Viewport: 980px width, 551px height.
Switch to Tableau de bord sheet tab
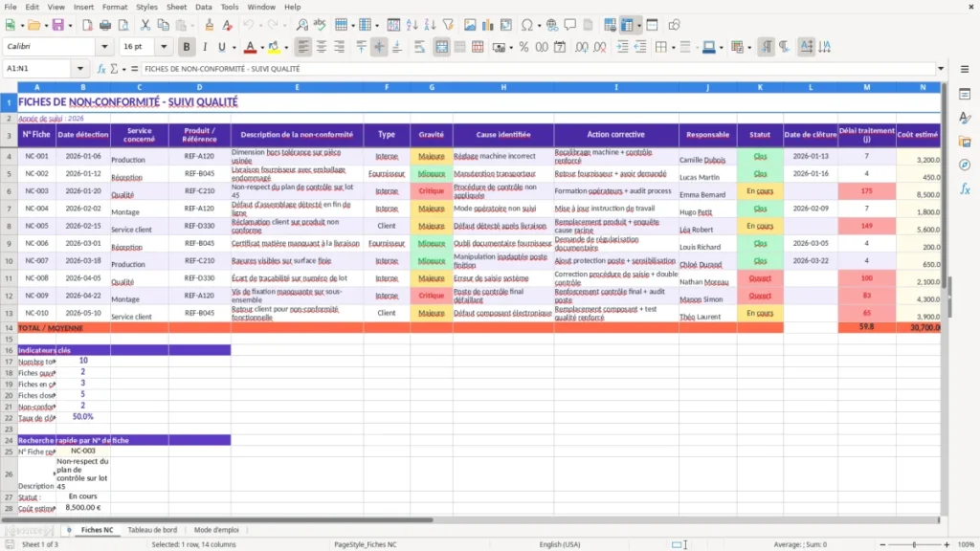coord(152,530)
